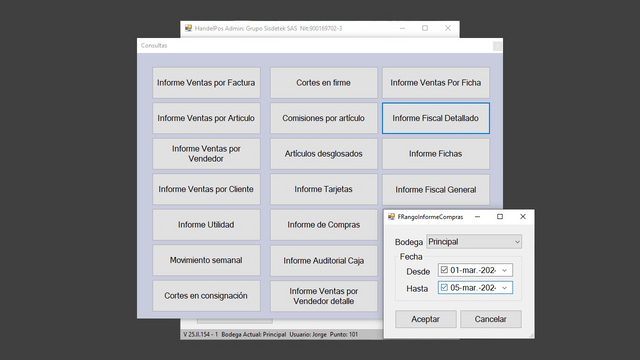
Task: Open Movimiento semanal report
Action: 206,260
